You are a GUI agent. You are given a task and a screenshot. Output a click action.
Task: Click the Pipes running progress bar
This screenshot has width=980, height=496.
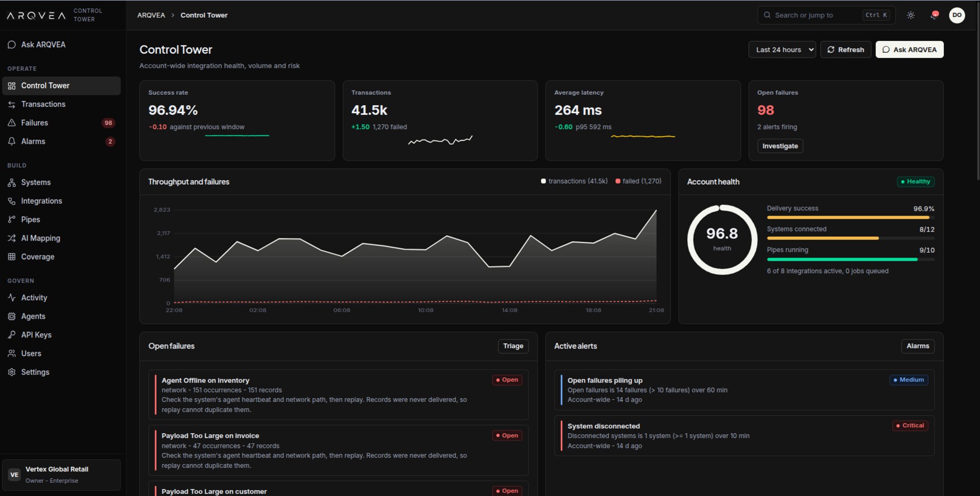pyautogui.click(x=851, y=259)
